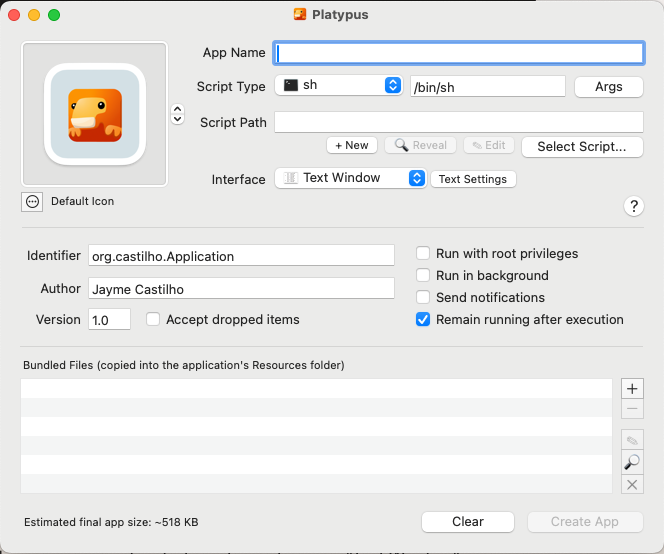Click the Platypus app icon preview
Image resolution: width=664 pixels, height=554 pixels.
coord(95,114)
